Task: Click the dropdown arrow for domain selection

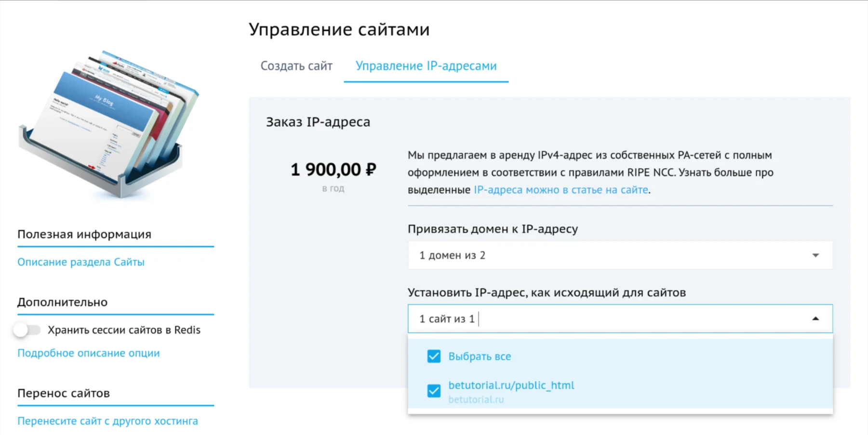Action: pyautogui.click(x=815, y=255)
